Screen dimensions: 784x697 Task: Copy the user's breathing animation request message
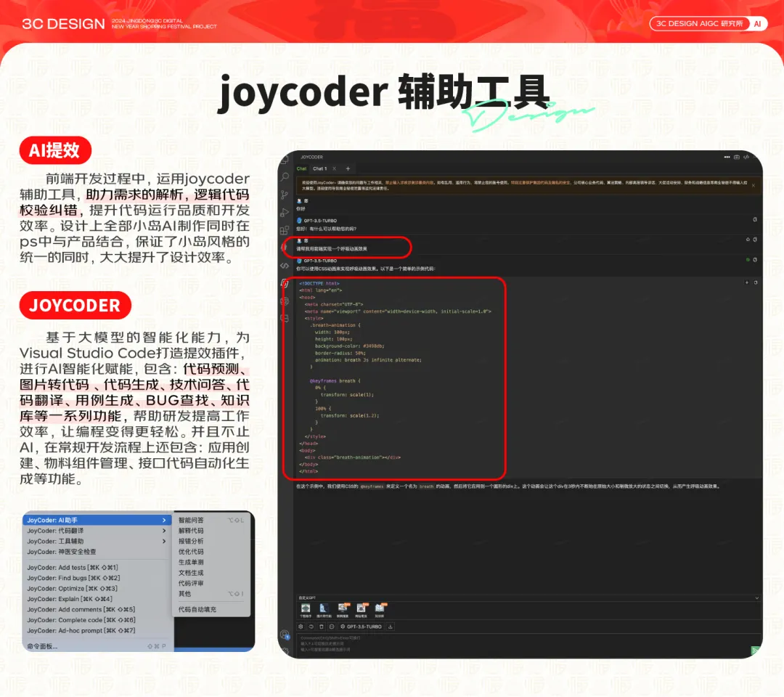pos(755,240)
